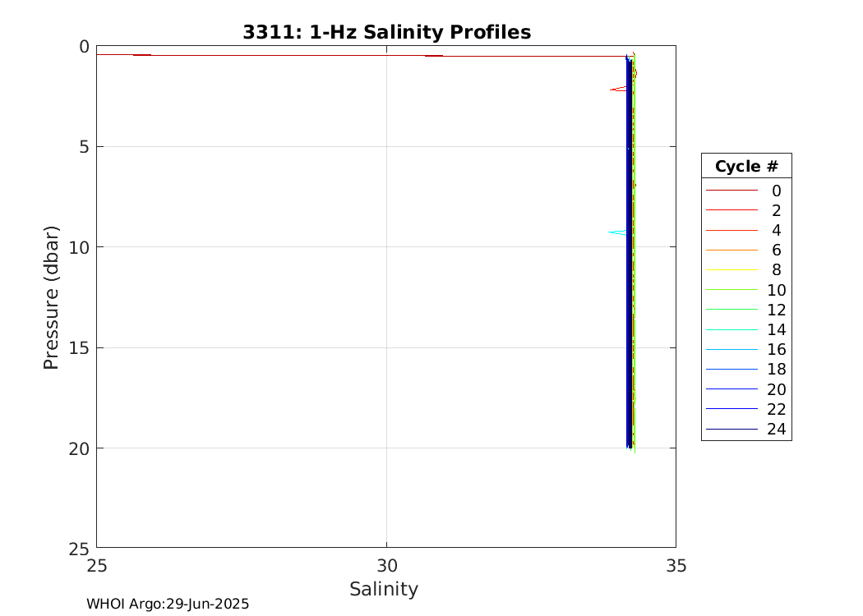The image size is (863, 616).
Task: Select legend entry for cycle 12
Action: point(746,310)
